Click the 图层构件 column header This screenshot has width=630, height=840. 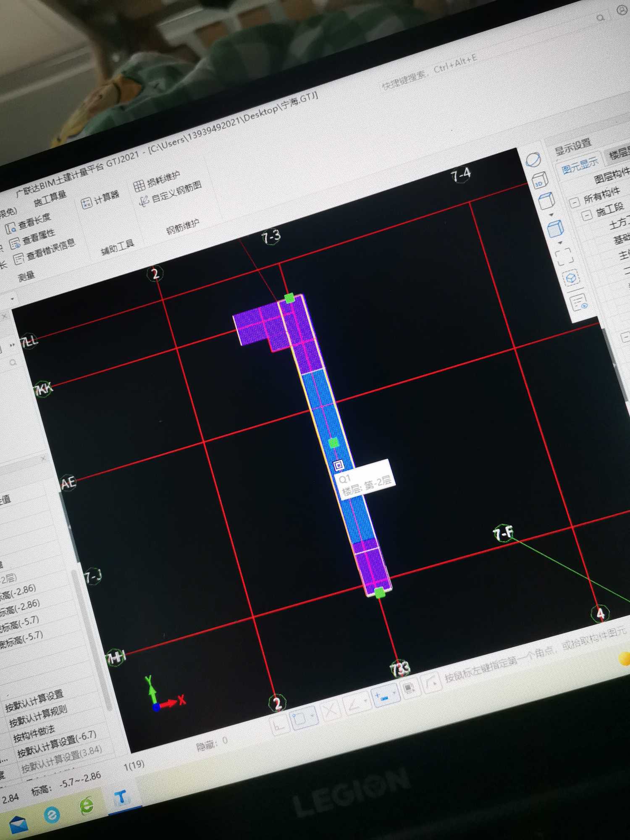[x=613, y=175]
